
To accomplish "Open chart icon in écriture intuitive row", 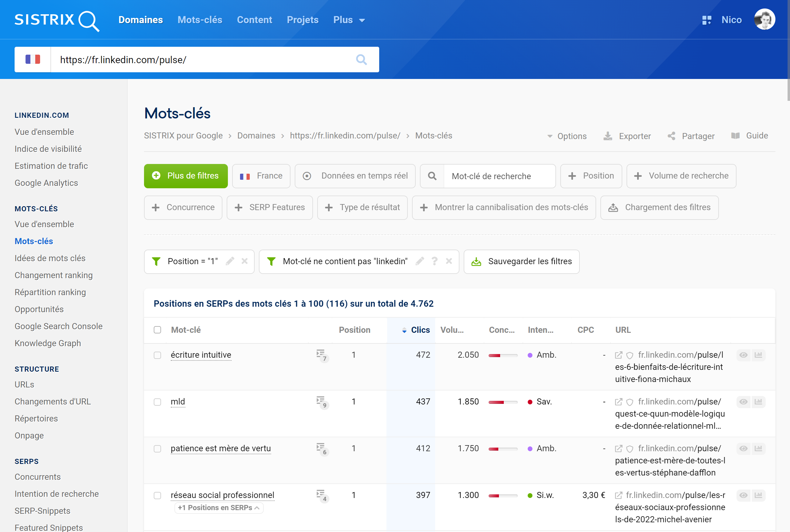I will coord(758,355).
